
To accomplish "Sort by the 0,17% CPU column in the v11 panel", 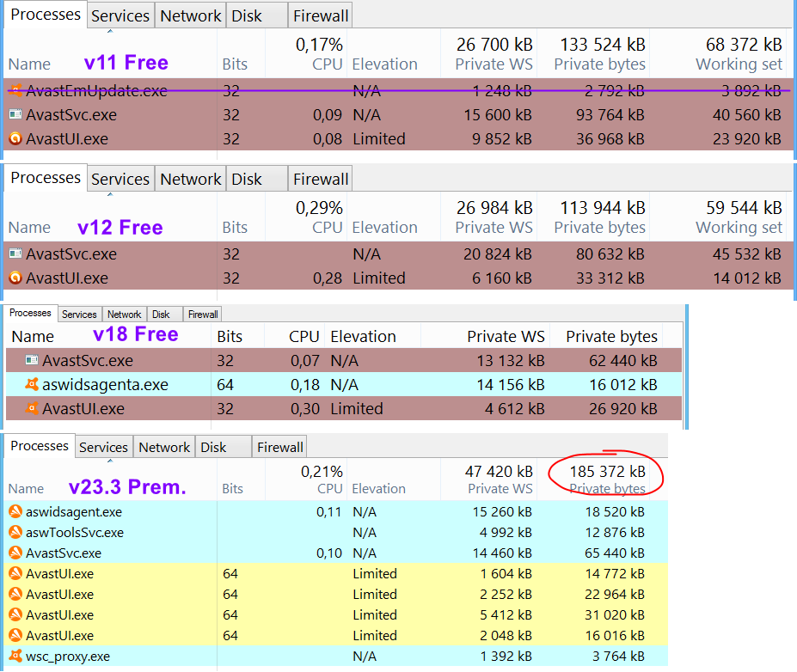I will (306, 53).
